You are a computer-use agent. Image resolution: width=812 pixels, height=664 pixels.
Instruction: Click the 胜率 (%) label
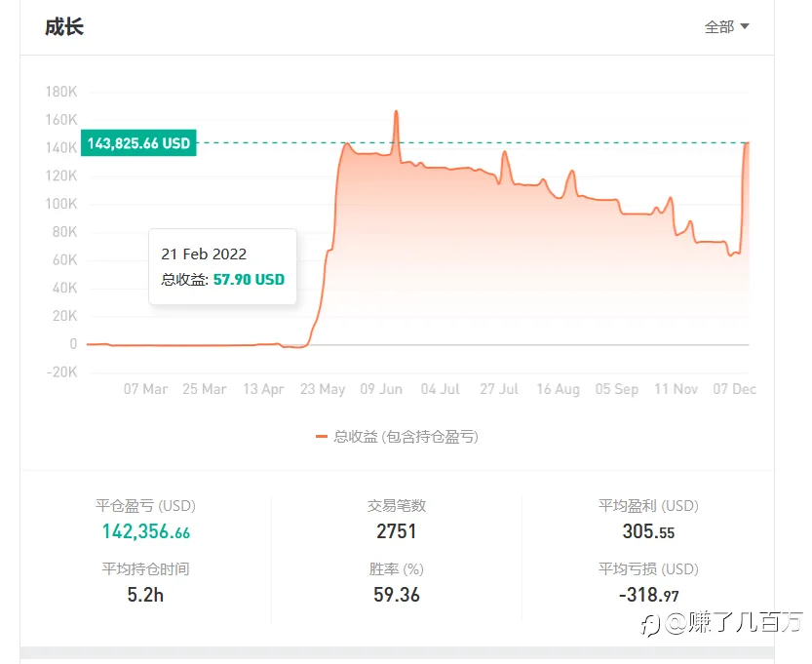click(397, 569)
